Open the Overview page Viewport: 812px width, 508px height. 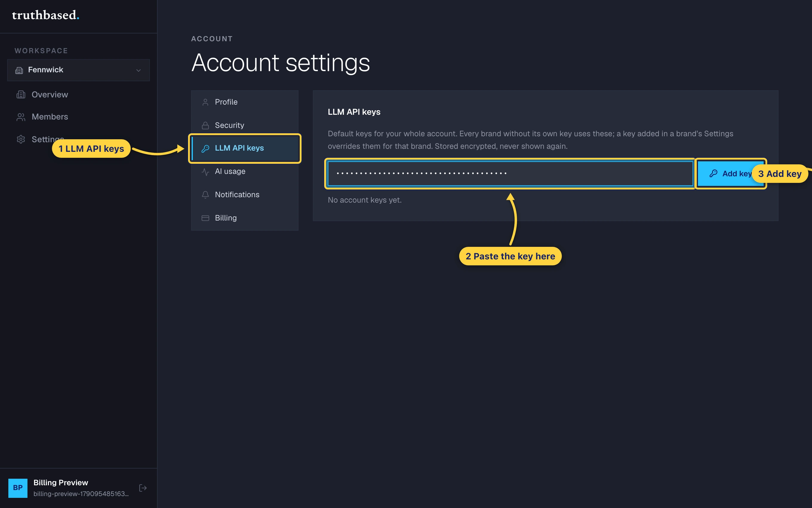(x=78, y=95)
